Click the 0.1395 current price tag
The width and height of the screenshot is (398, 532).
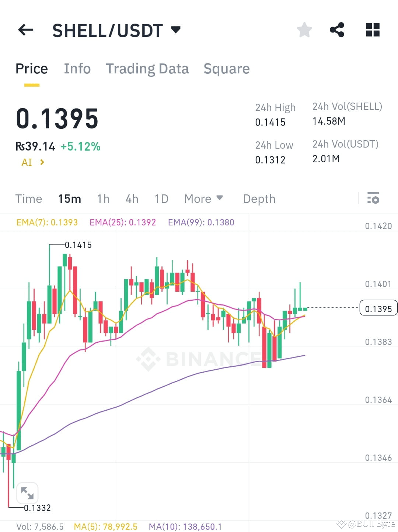(x=378, y=308)
